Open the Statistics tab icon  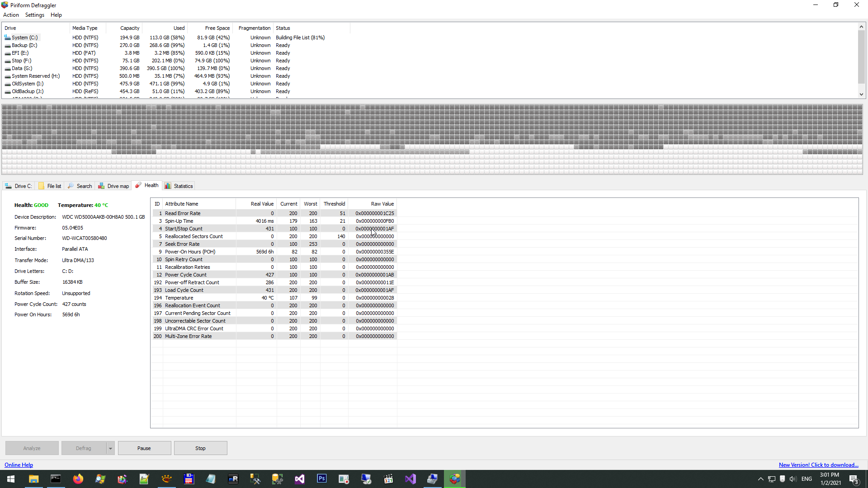coord(168,186)
